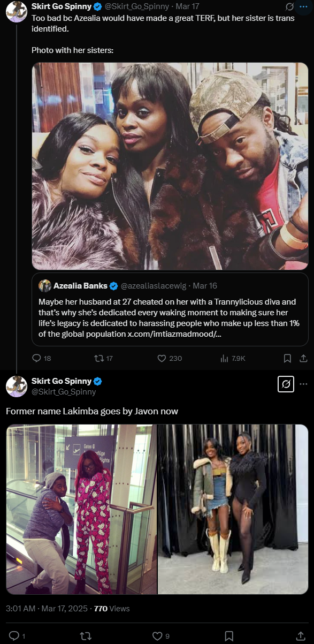Screen dimensions: 314x644
Task: Like the second tweet with 9 likes
Action: click(x=157, y=636)
